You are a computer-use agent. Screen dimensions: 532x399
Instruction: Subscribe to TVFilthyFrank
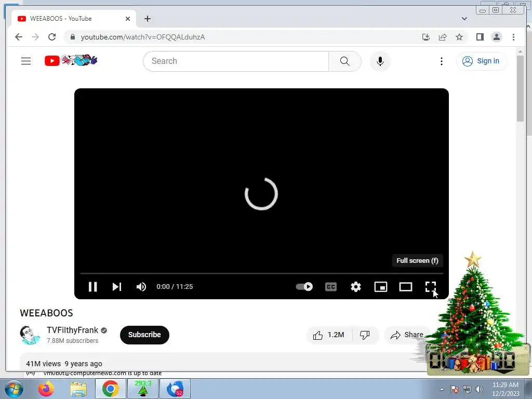[144, 335]
